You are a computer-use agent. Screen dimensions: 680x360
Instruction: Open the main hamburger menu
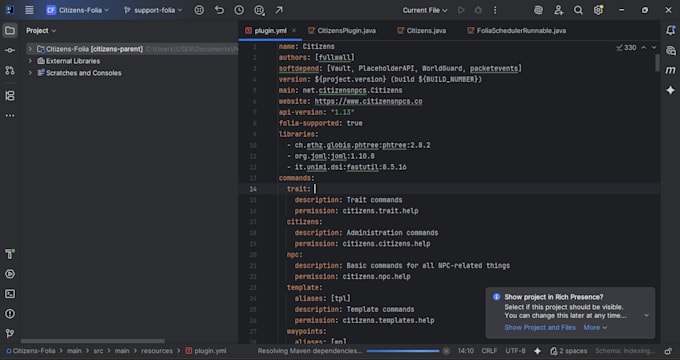[29, 10]
